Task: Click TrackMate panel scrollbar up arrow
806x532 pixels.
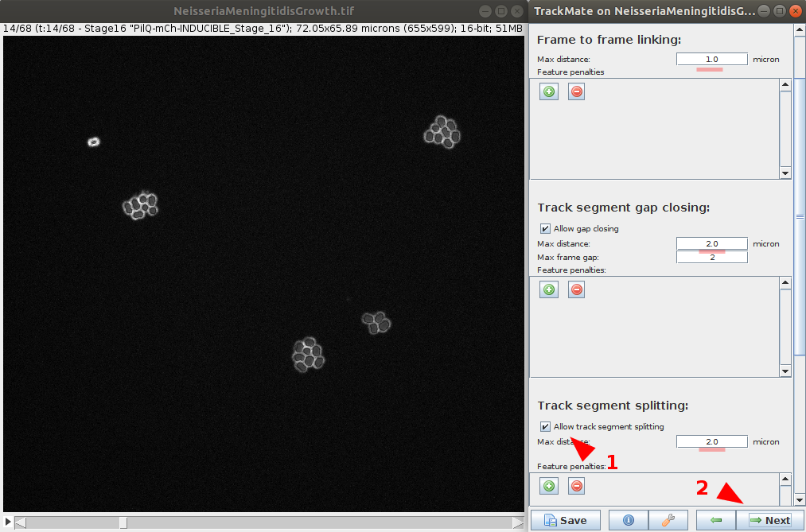Action: point(800,29)
